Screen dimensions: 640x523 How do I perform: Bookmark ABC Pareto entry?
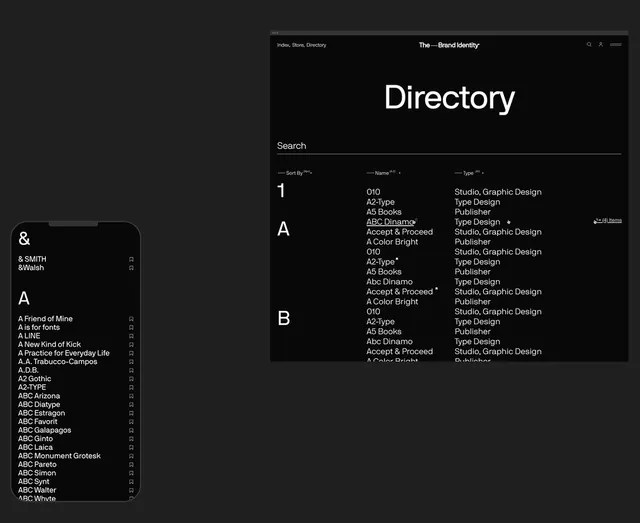coord(131,465)
